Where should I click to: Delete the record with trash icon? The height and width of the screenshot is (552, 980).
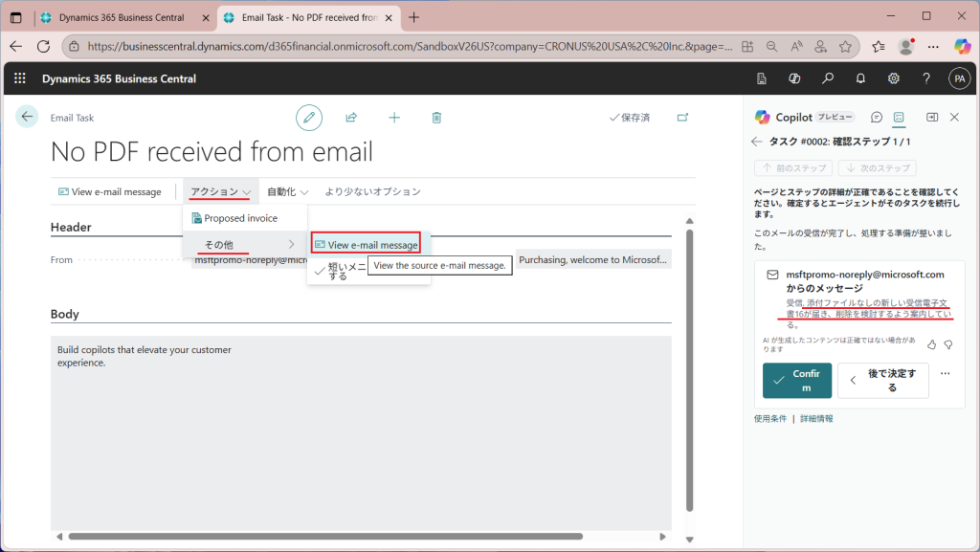[x=436, y=118]
